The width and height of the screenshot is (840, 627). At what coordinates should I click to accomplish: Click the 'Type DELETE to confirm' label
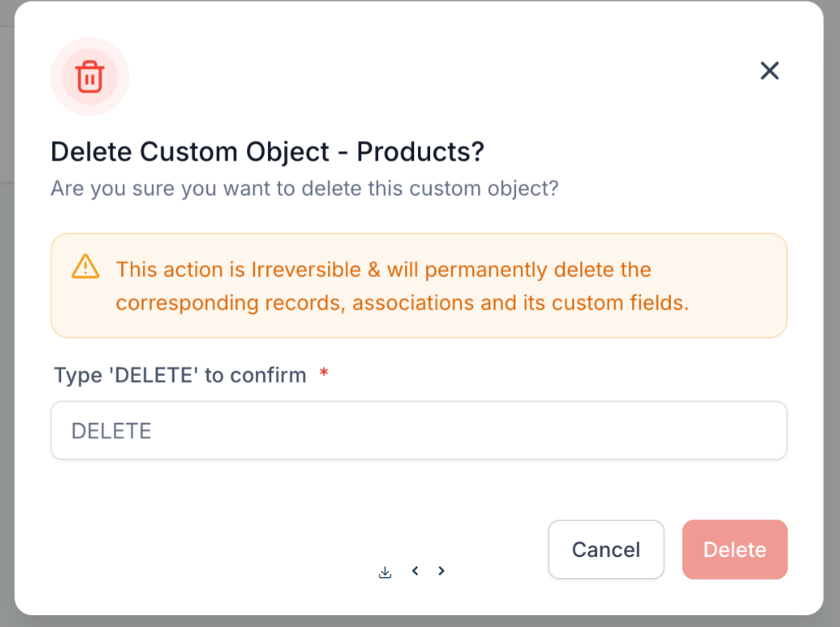[180, 375]
